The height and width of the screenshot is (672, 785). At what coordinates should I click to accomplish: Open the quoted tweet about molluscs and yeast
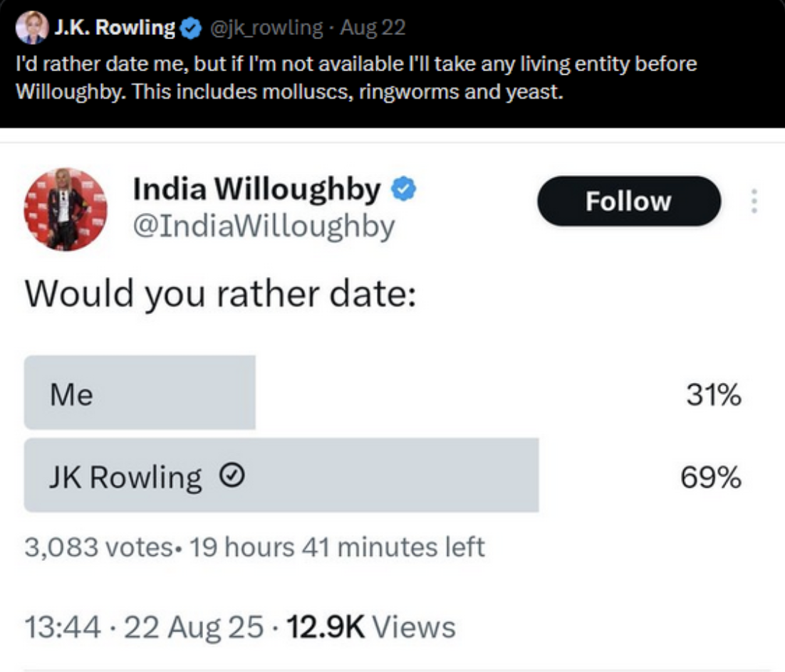click(356, 78)
